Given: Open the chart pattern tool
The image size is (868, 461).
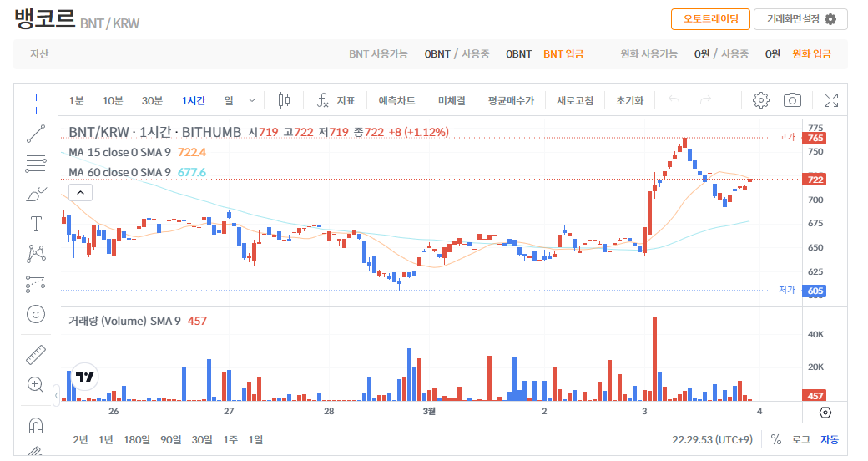Looking at the screenshot, I should pyautogui.click(x=36, y=254).
